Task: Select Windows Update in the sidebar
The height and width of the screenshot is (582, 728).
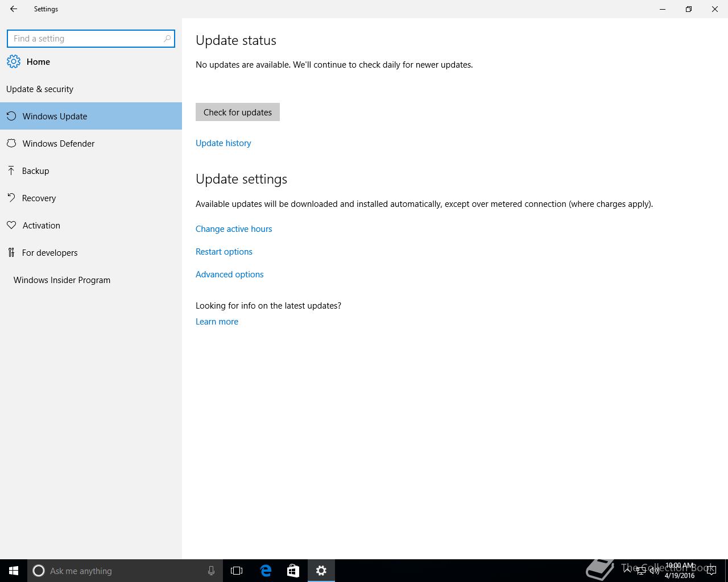Action: (x=91, y=116)
